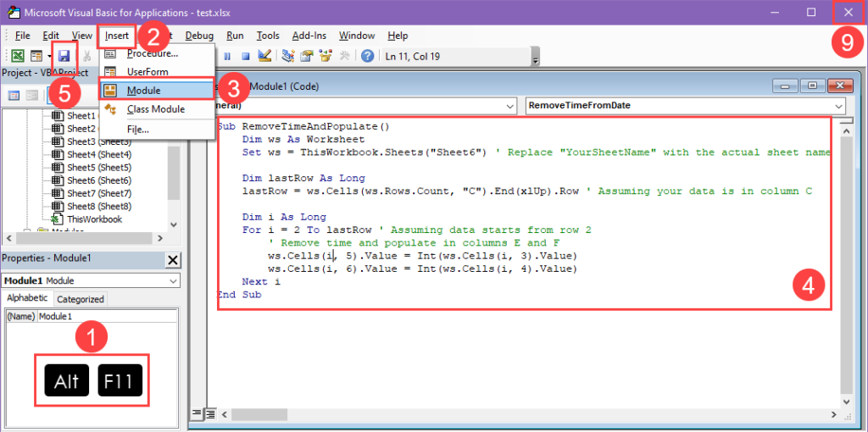Click the 'Dim lastRow As Long' code line
The height and width of the screenshot is (432, 868).
[x=303, y=178]
